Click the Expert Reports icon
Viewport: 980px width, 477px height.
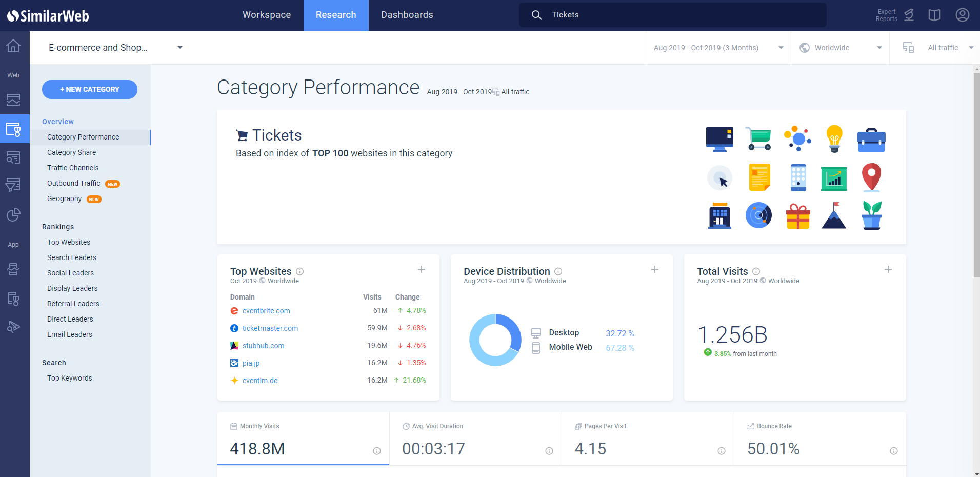(909, 15)
